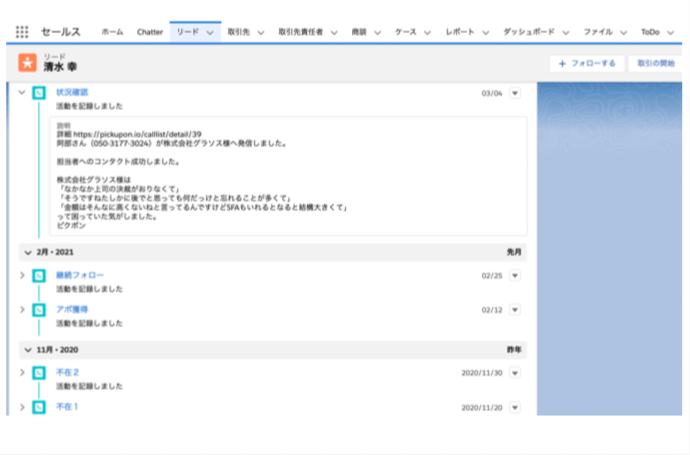Click the フォローする button
This screenshot has height=455, width=690.
(587, 63)
